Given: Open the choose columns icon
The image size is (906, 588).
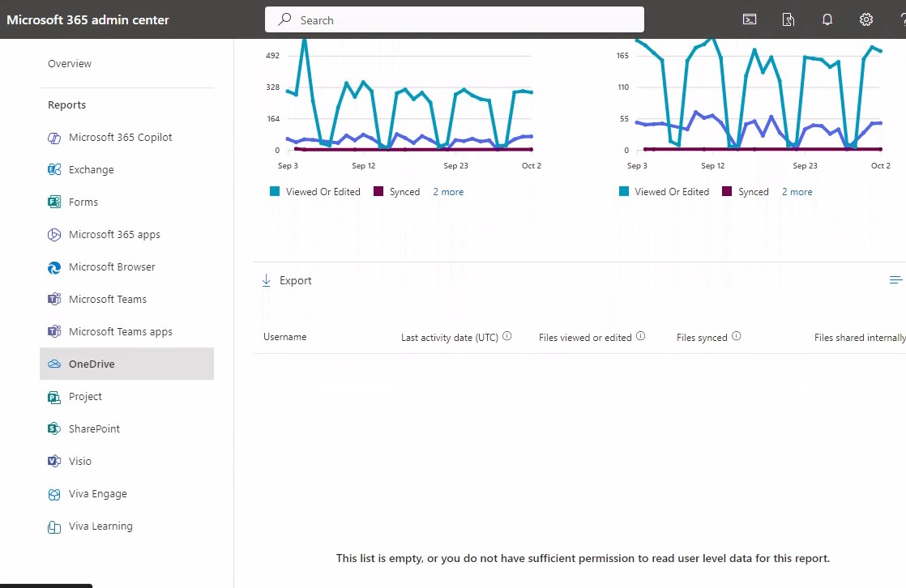Looking at the screenshot, I should 895,280.
